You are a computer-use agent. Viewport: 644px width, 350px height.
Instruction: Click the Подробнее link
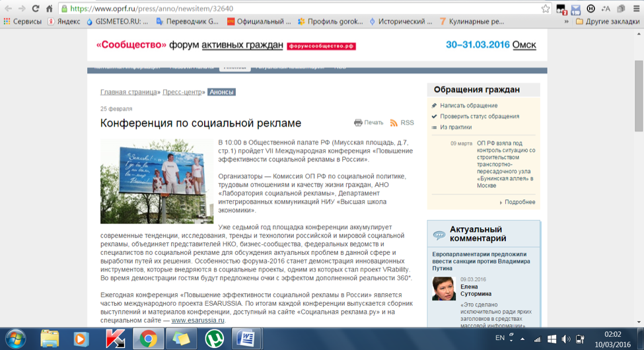pyautogui.click(x=520, y=202)
